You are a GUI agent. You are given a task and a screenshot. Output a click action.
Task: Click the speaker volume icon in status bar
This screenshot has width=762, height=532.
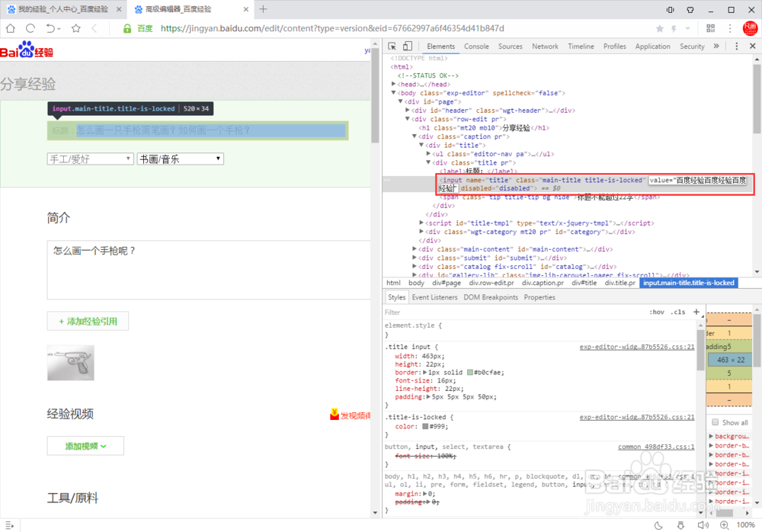[703, 525]
